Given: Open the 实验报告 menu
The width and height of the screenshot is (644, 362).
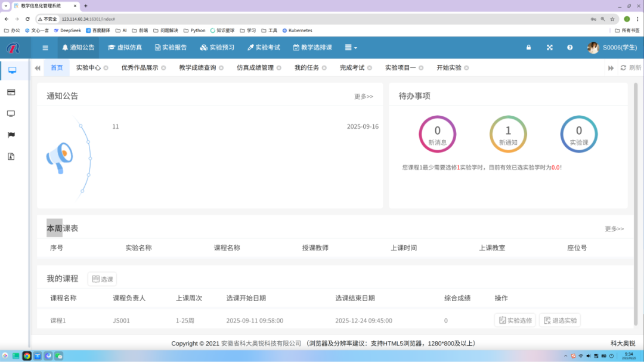Looking at the screenshot, I should (171, 48).
